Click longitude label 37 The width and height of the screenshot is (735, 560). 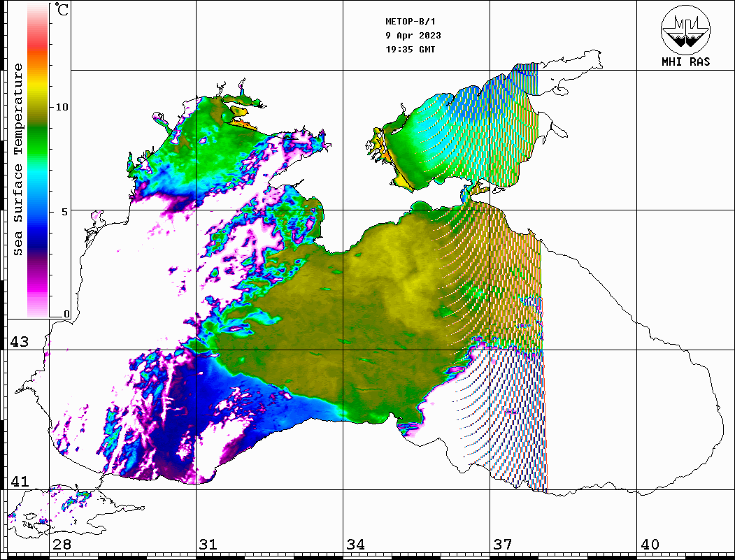503,544
